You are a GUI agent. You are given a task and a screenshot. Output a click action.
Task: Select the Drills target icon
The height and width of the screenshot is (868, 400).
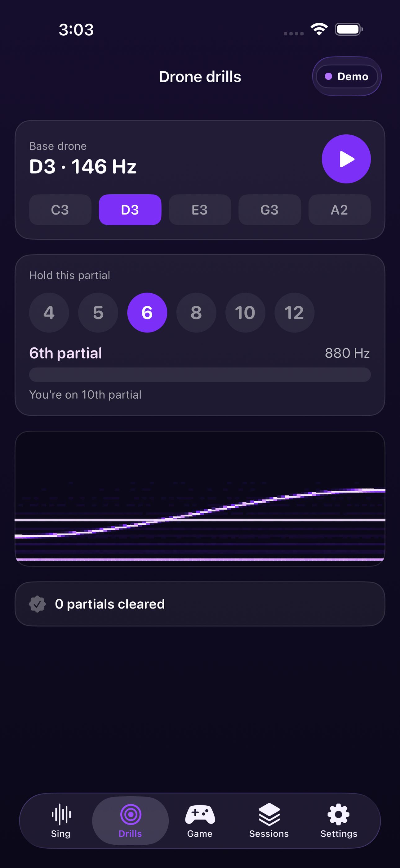131,814
